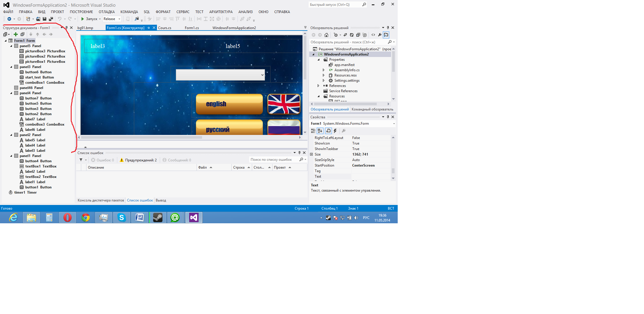
Task: Toggle the Properties page button
Action: [x=328, y=131]
